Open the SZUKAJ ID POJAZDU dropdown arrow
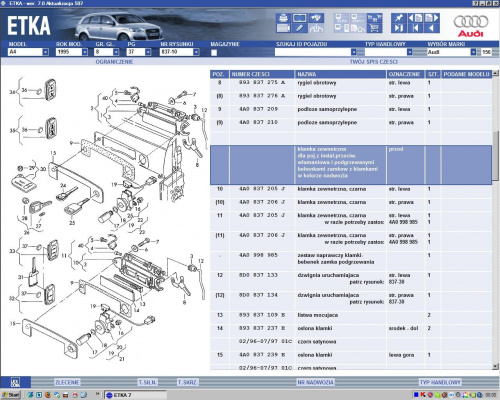The image size is (500, 400). [353, 52]
